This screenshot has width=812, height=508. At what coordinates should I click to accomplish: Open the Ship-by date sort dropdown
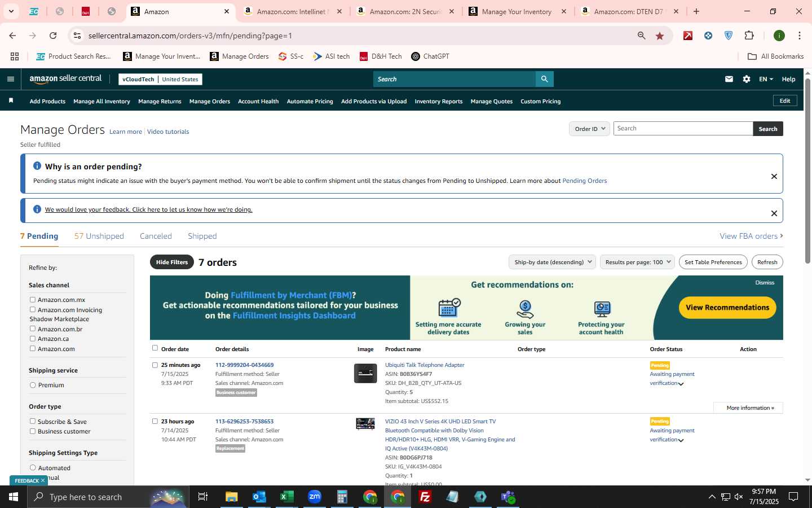click(x=553, y=262)
